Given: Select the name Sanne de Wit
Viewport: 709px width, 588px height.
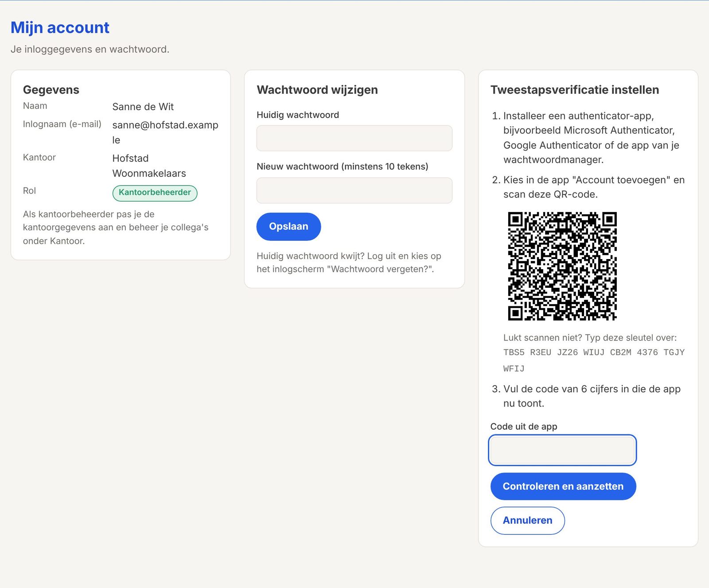Looking at the screenshot, I should click(x=143, y=107).
